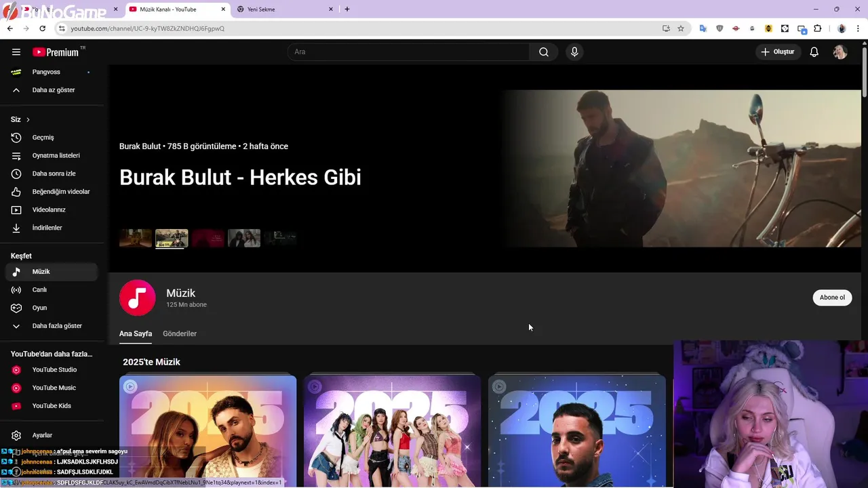Expand Daha fazla göster under Keşfet
This screenshot has width=868, height=488.
(52, 326)
